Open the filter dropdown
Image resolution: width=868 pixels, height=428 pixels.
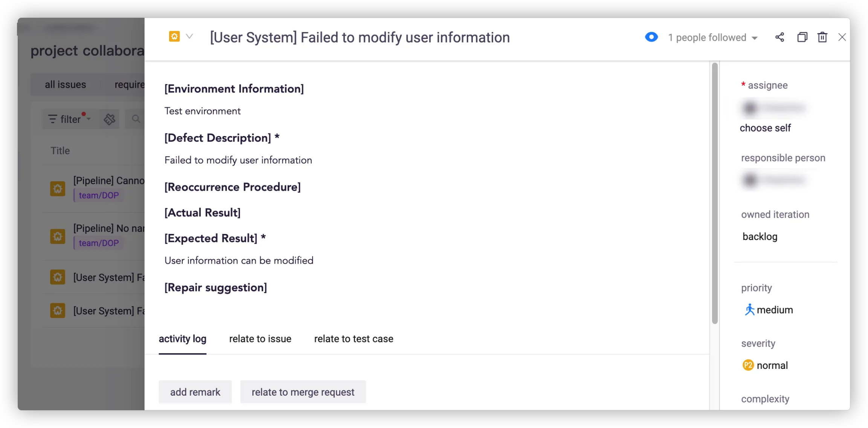70,119
